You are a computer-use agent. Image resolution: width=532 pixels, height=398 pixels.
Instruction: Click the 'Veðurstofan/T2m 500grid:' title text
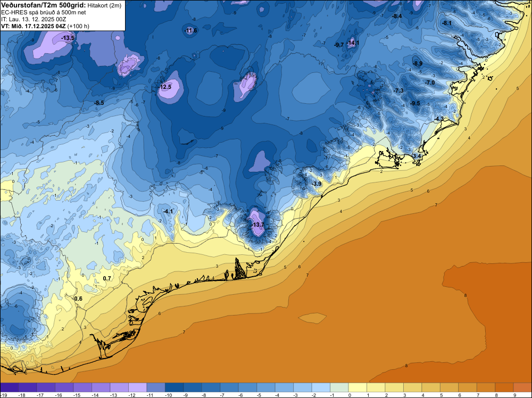click(44, 5)
